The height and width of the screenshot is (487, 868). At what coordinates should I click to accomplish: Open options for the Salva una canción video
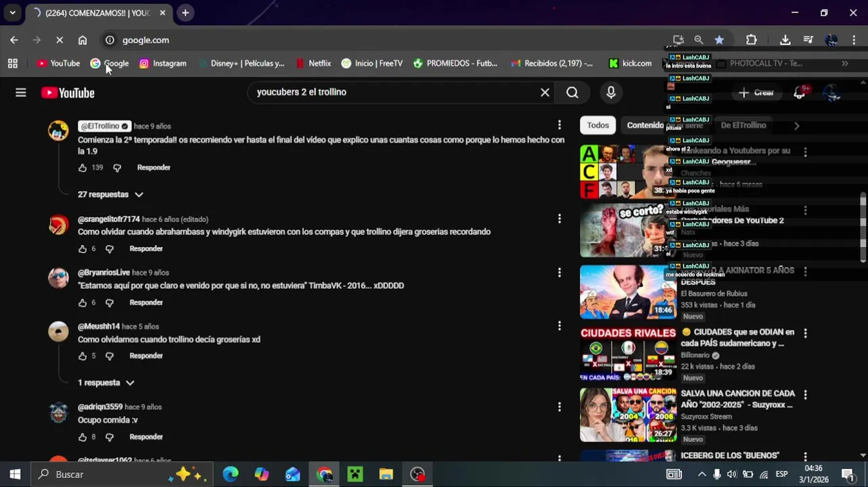[805, 394]
